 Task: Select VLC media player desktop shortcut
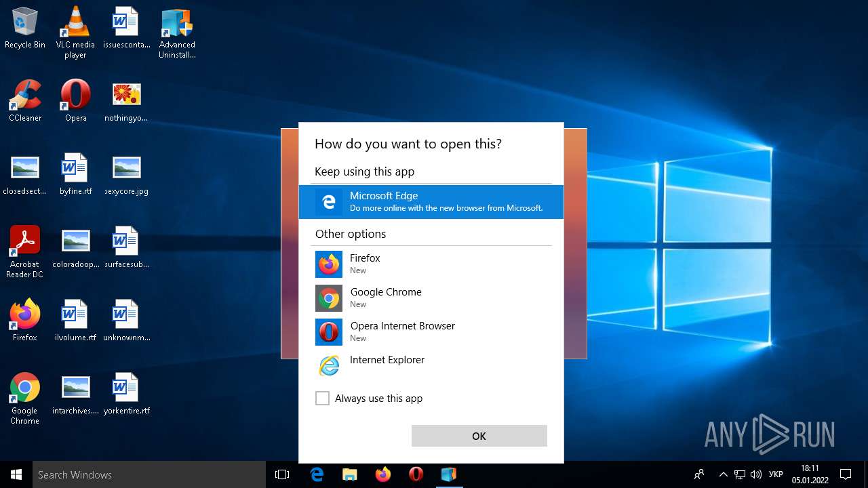pos(75,33)
